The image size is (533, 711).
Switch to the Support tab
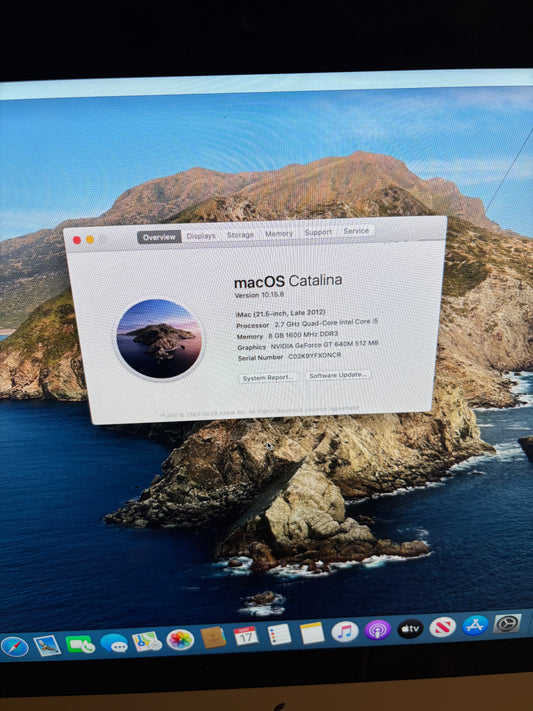(318, 232)
